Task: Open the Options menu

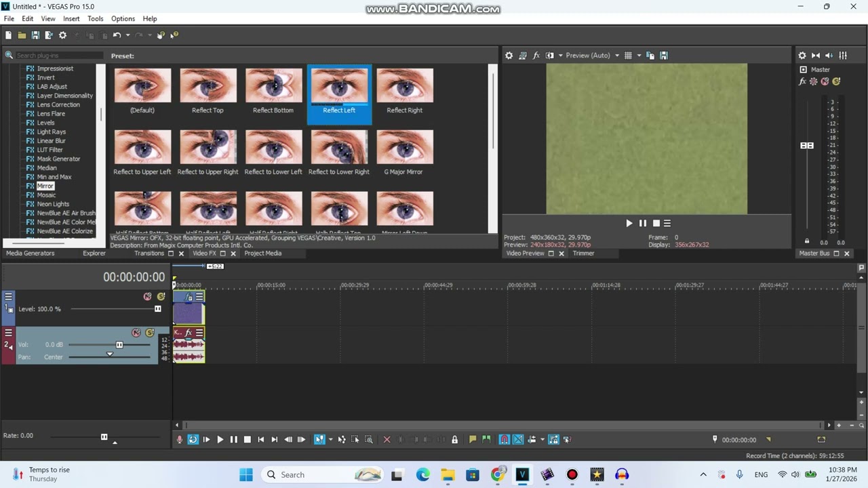Action: (x=123, y=19)
